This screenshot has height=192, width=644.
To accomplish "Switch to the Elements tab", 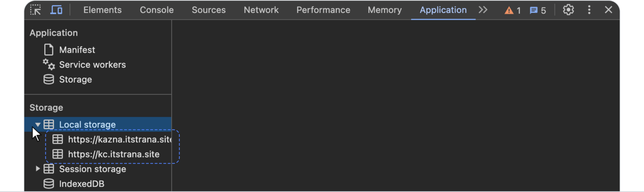I will pyautogui.click(x=102, y=10).
